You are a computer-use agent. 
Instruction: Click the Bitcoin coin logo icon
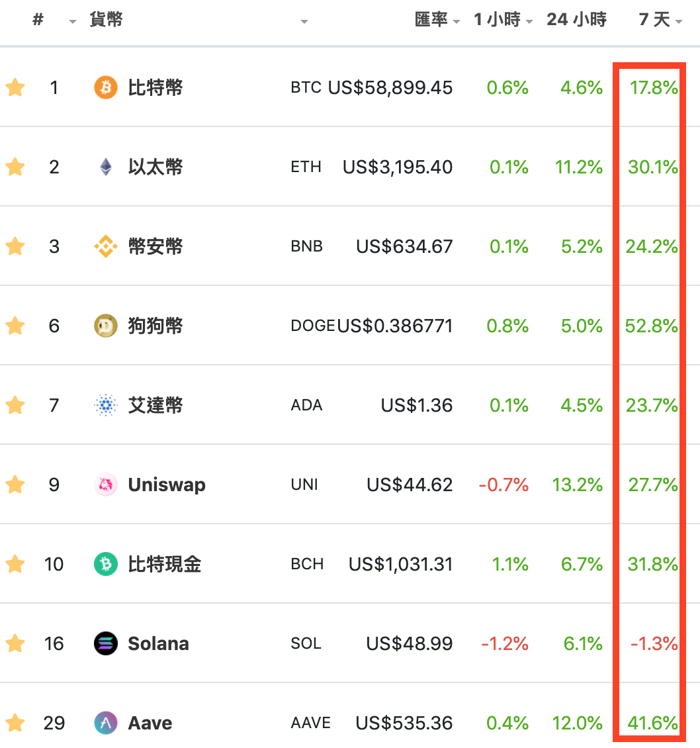pos(106,87)
